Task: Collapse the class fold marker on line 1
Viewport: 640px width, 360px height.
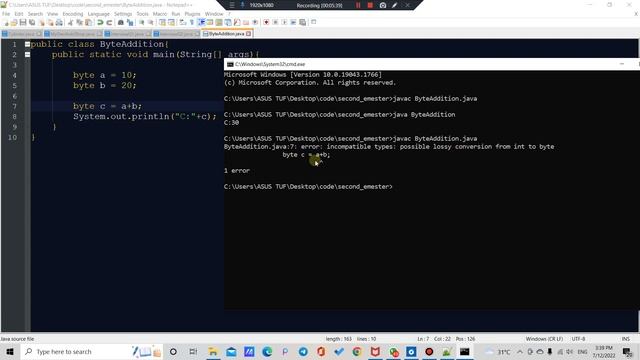Action: tap(27, 44)
